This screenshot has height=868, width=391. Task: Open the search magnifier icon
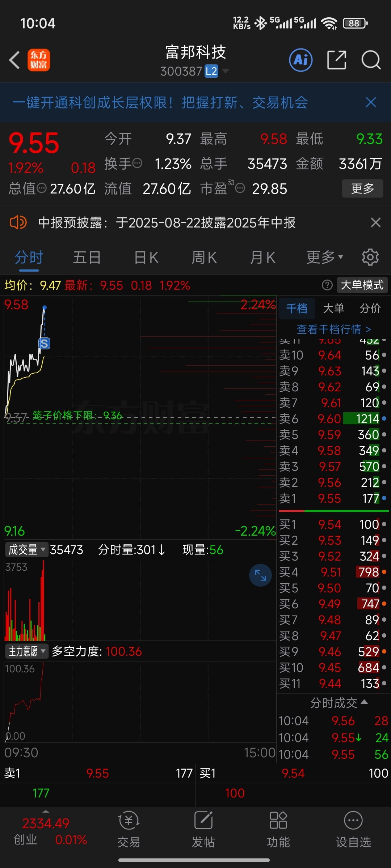371,60
